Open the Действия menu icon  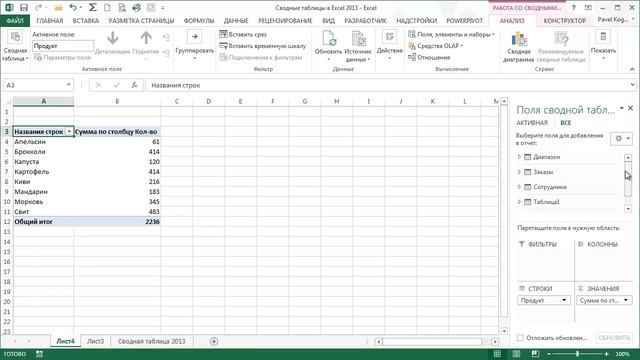pyautogui.click(x=389, y=37)
